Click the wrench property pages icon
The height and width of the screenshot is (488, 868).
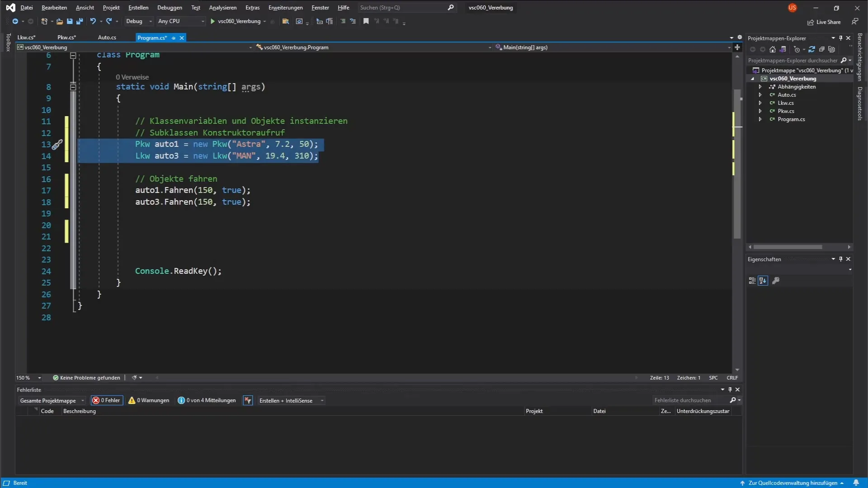click(x=776, y=281)
